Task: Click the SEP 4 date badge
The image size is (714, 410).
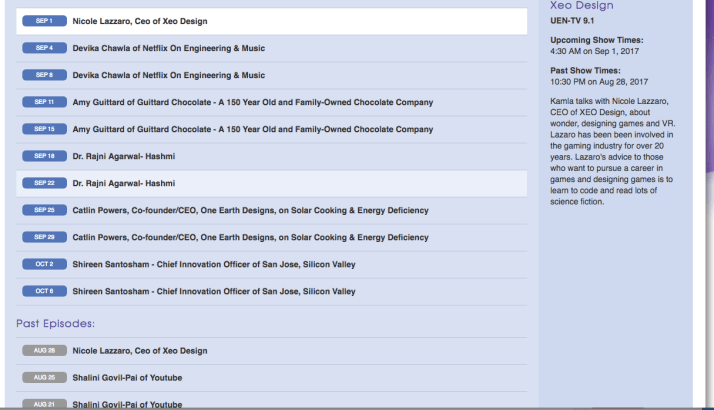Action: (x=44, y=48)
